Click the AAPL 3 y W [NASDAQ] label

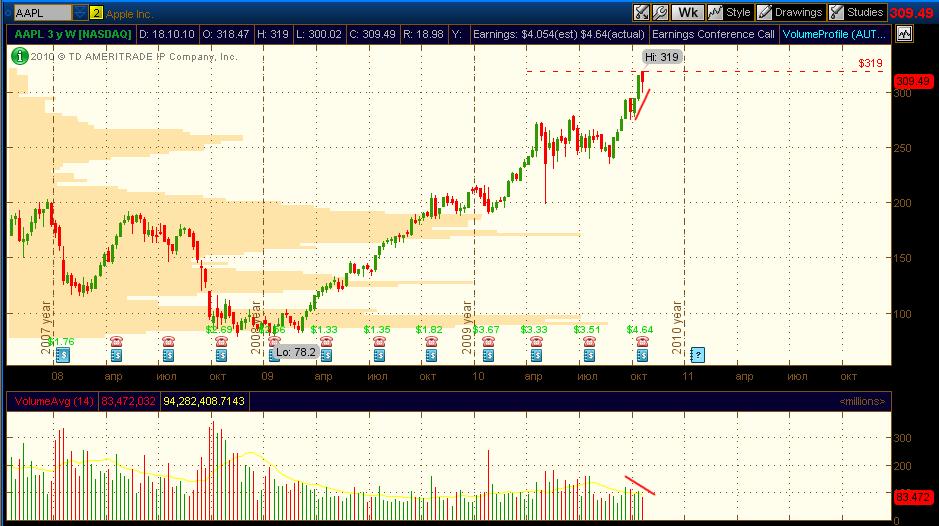point(72,34)
